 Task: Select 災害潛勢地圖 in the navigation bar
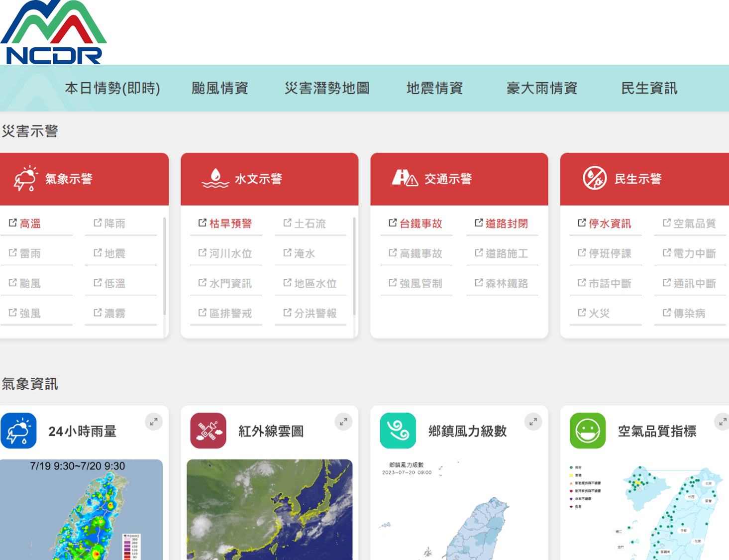[x=327, y=88]
